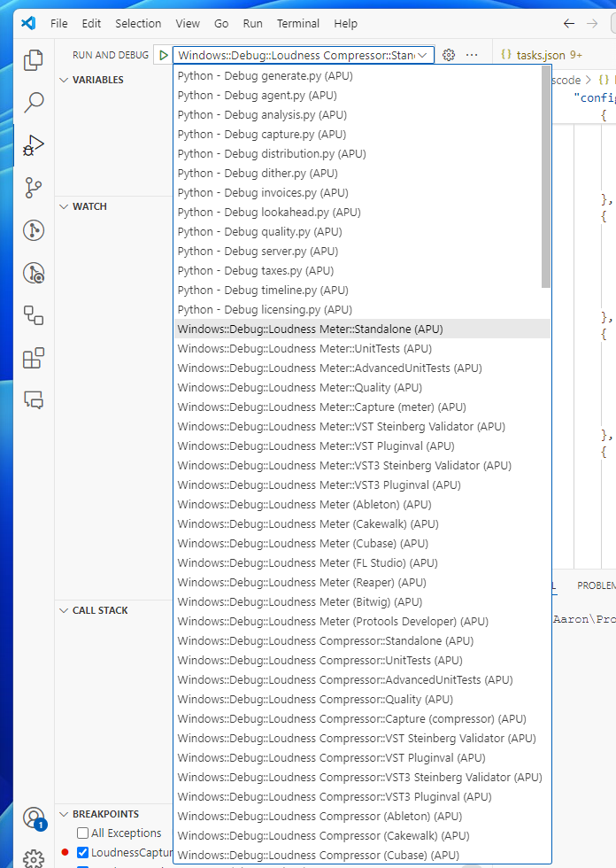Select Loudness Meter::Capture (meter) configuration
Screen dimensions: 616x868
(362, 407)
